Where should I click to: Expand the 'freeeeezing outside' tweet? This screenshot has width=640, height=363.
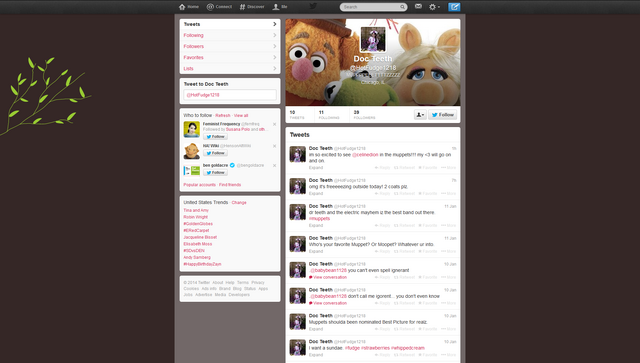pos(316,194)
